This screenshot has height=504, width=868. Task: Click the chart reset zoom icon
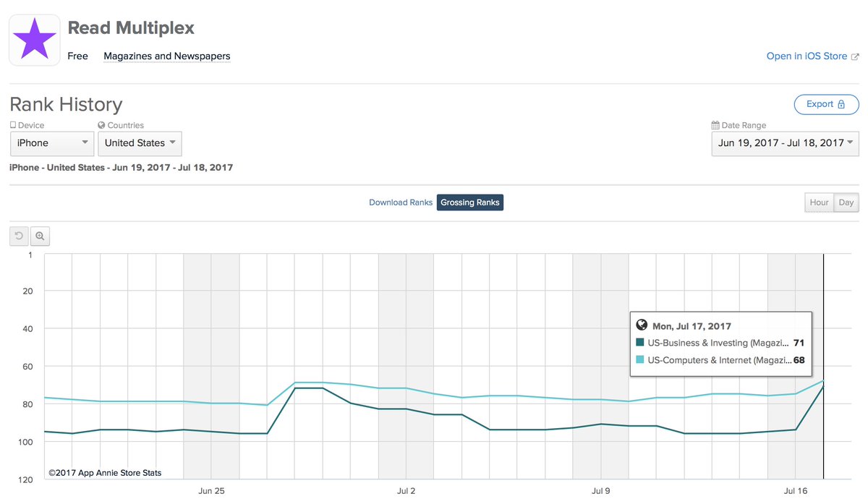(20, 236)
